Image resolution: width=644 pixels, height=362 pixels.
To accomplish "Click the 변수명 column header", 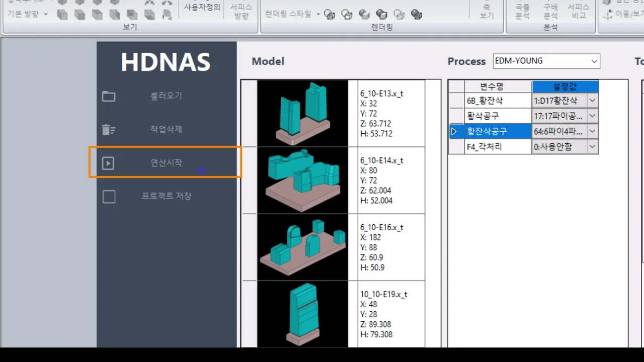I will pos(498,86).
